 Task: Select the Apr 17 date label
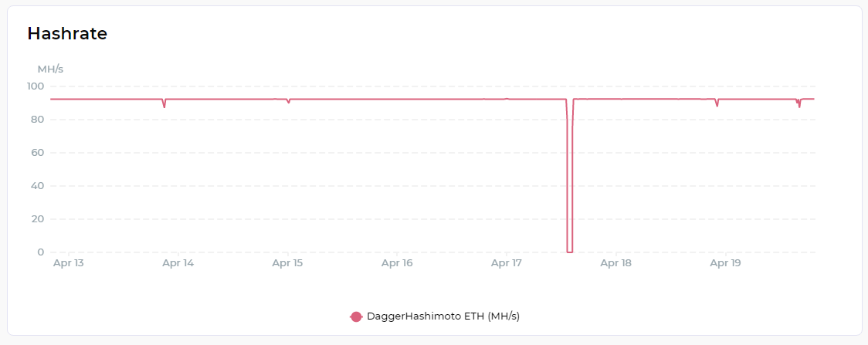(507, 263)
